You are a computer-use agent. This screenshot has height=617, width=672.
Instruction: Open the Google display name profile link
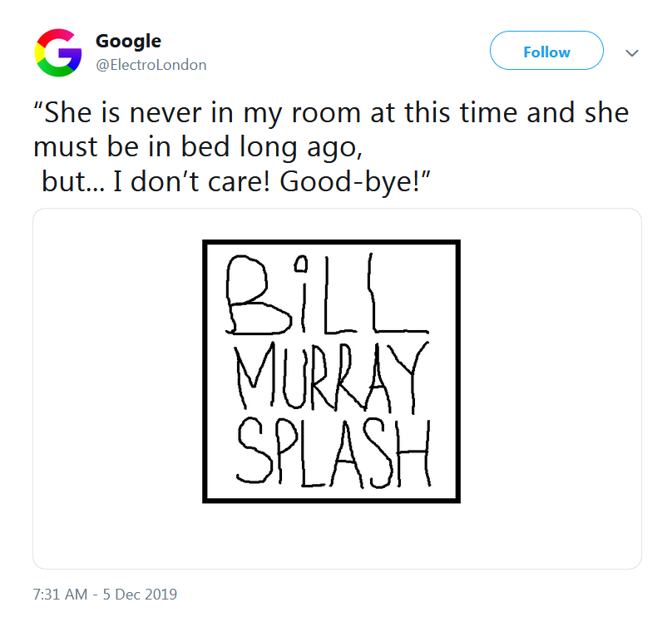coord(128,40)
